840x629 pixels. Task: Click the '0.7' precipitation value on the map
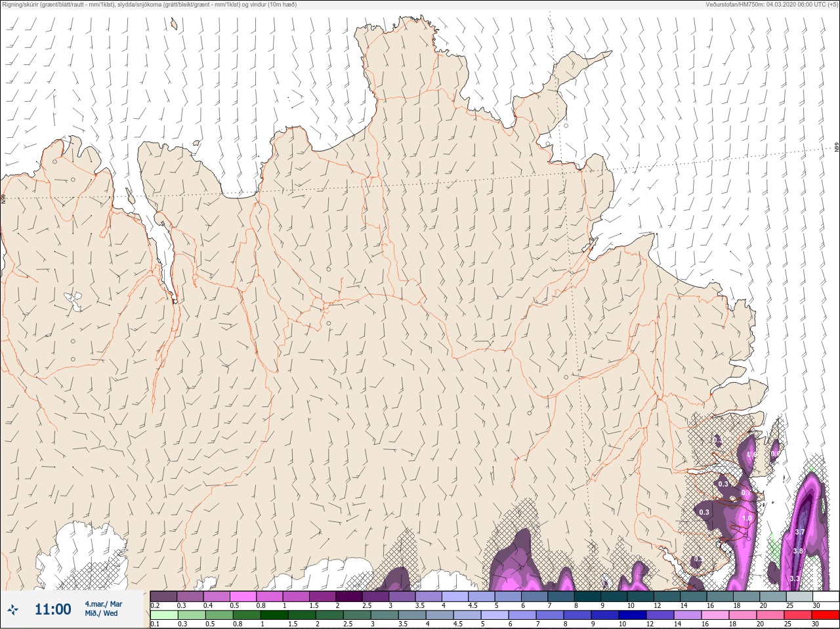click(x=746, y=492)
